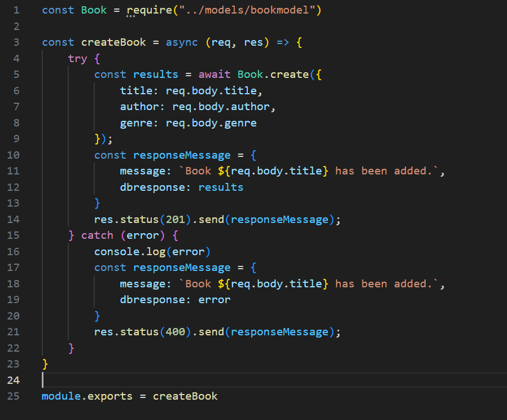The width and height of the screenshot is (507, 420).
Task: Click line number 9 in the gutter
Action: coord(16,139)
